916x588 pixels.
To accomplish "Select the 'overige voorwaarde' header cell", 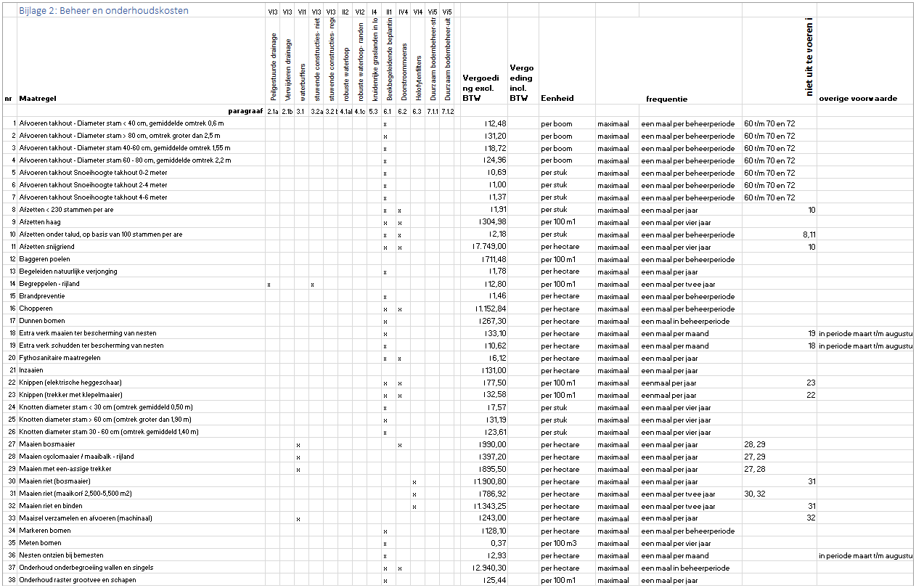I will [x=858, y=99].
